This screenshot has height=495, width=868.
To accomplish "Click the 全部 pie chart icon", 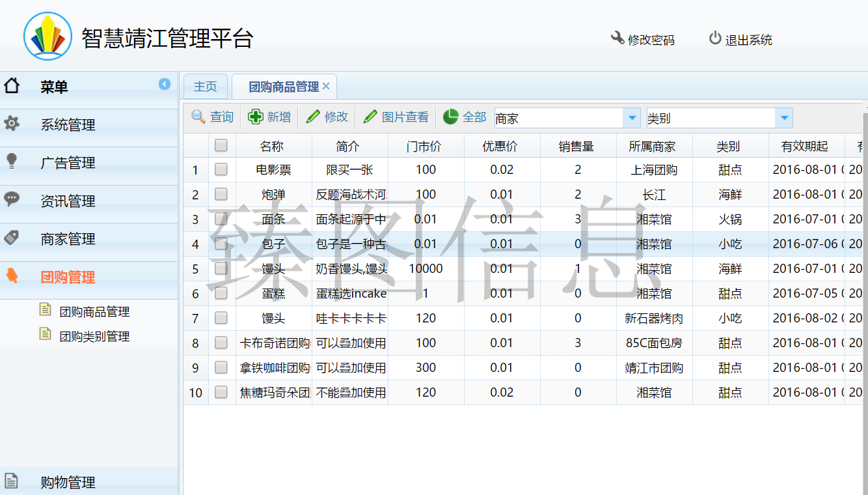I will pos(451,117).
